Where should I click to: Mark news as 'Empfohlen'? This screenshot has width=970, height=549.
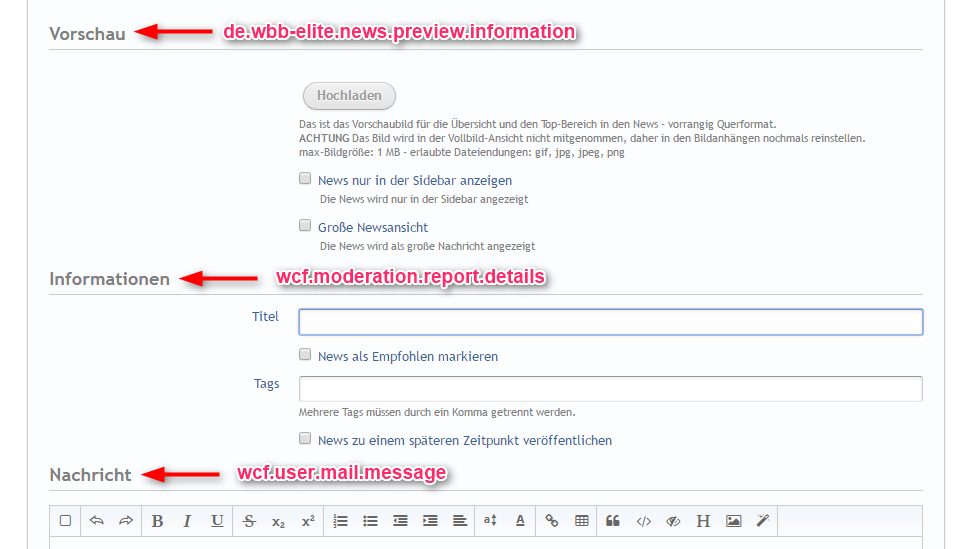(305, 355)
